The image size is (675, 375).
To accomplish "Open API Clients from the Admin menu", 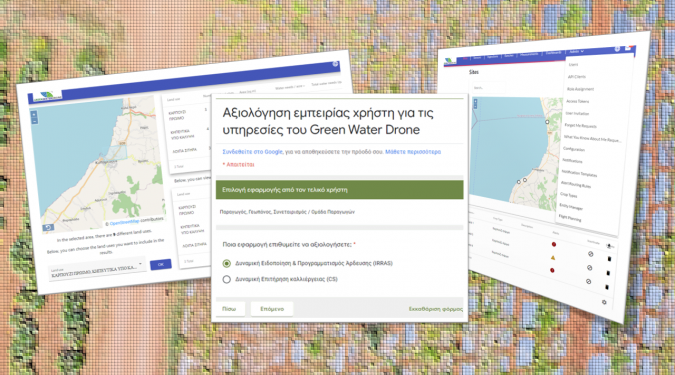I will (x=577, y=77).
